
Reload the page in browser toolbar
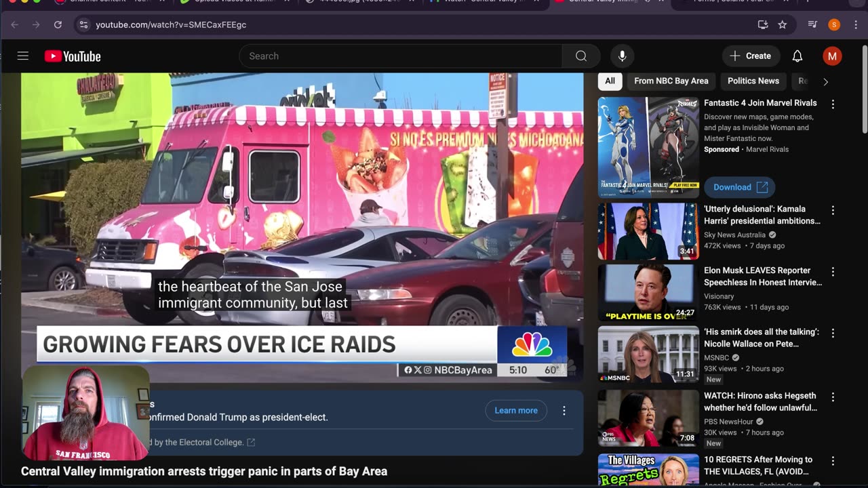(58, 24)
